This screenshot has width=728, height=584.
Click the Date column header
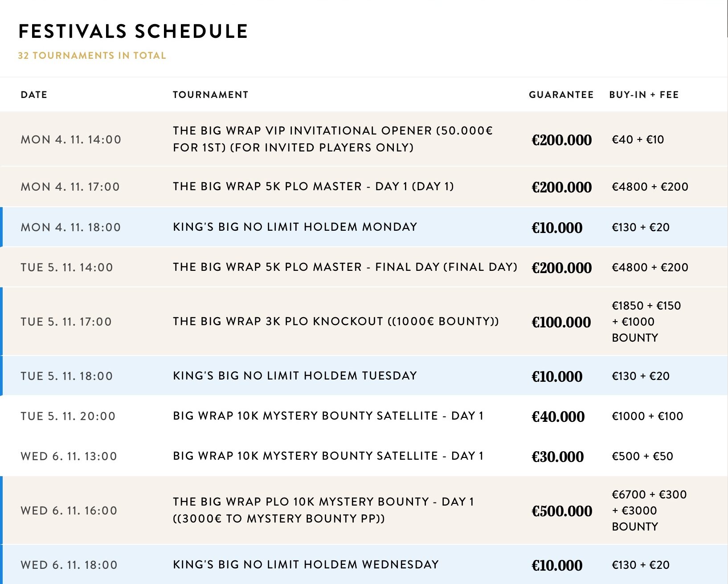point(34,94)
